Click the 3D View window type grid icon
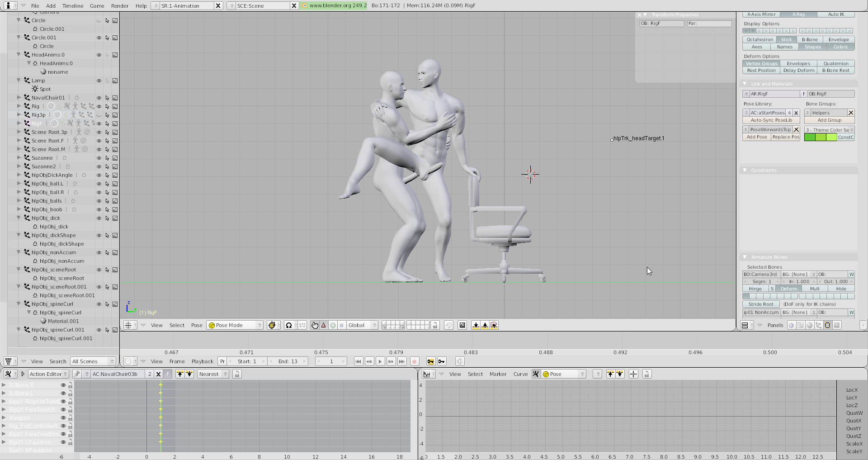868x460 pixels. (130, 325)
